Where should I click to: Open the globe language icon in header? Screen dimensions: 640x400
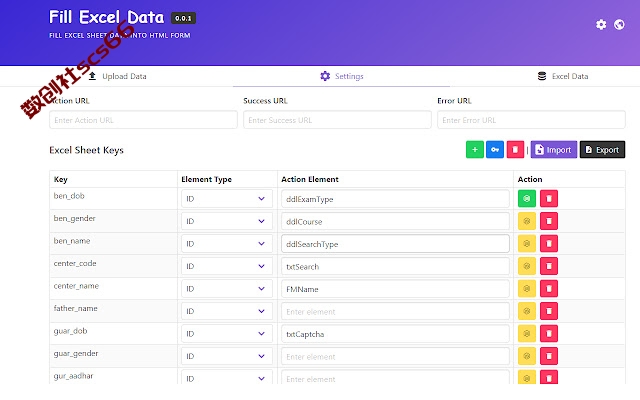(x=619, y=24)
